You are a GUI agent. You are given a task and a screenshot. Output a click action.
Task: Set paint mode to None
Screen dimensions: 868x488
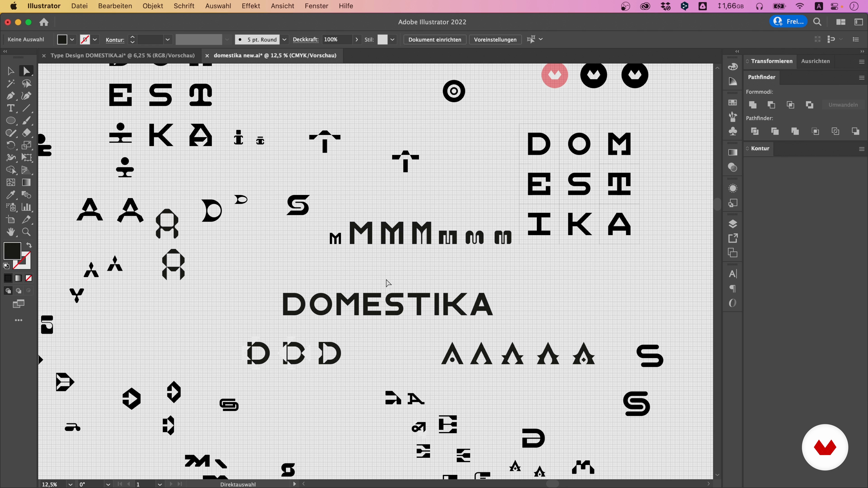point(29,278)
